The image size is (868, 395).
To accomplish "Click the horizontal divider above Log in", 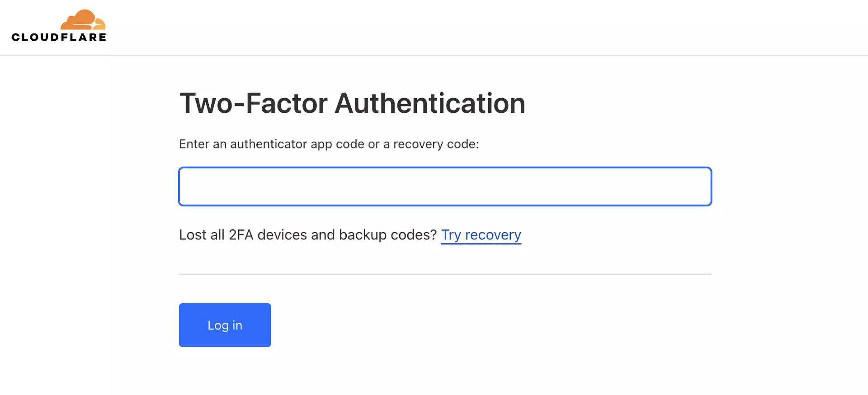I will [x=445, y=274].
